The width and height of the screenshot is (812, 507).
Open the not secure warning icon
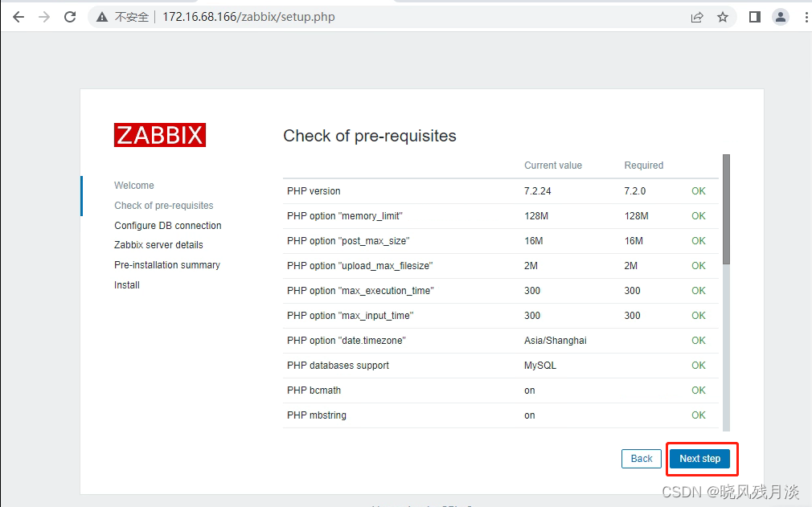click(x=102, y=17)
